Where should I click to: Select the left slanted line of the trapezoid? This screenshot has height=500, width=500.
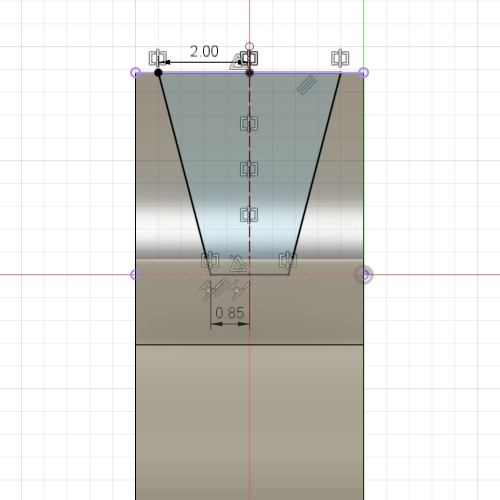click(185, 173)
